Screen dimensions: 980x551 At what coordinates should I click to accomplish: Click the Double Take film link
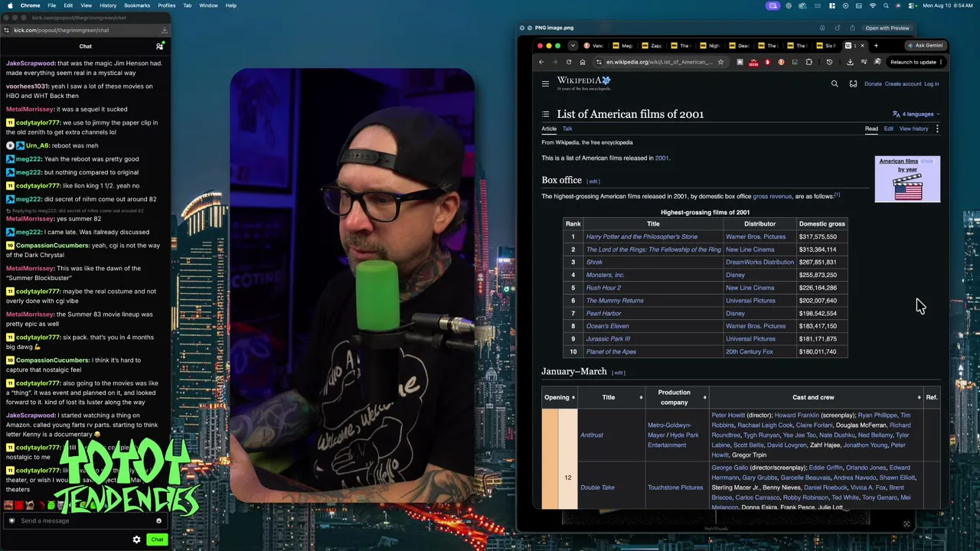(x=597, y=487)
